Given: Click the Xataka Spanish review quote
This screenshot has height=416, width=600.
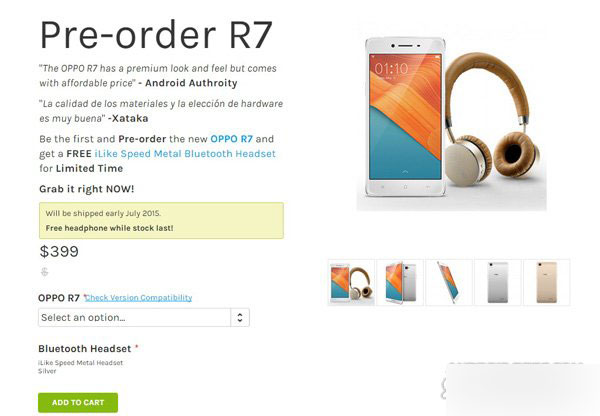Looking at the screenshot, I should 161,111.
